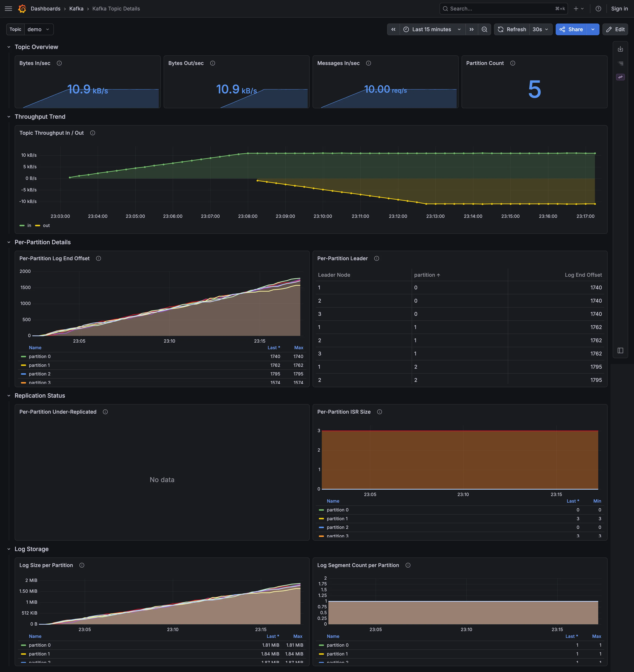Click info icon for Topic Throughput In / Out
634x672 pixels.
(x=93, y=133)
